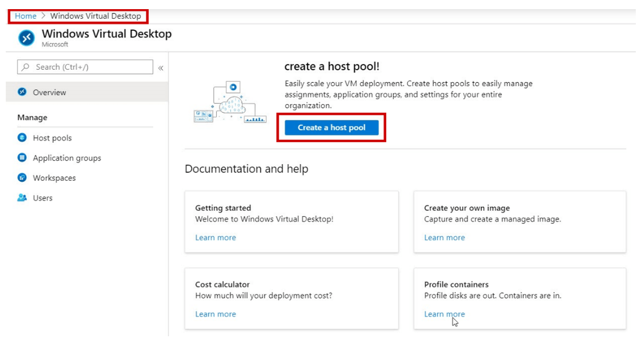This screenshot has height=342, width=644.
Task: Click the Create your own image title
Action: 467,208
